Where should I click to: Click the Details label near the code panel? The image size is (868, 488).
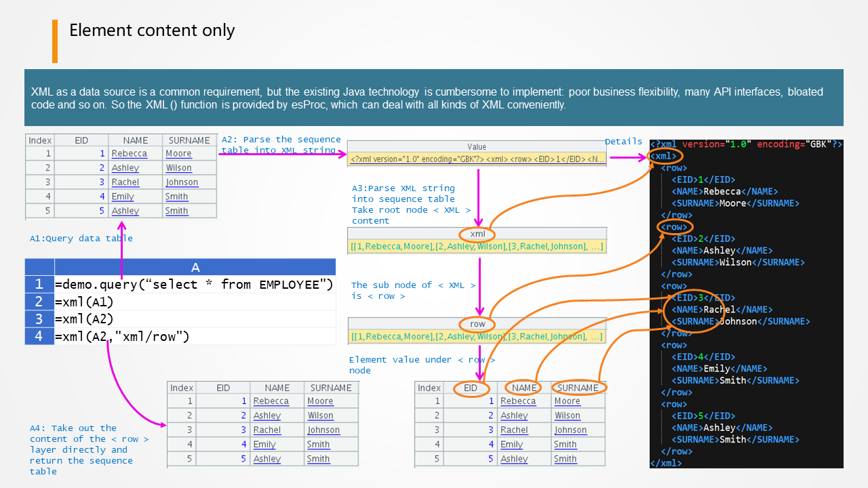point(623,142)
